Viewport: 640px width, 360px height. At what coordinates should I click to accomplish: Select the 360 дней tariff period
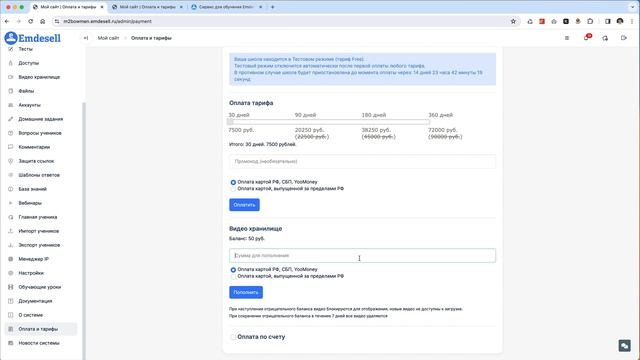(x=440, y=115)
